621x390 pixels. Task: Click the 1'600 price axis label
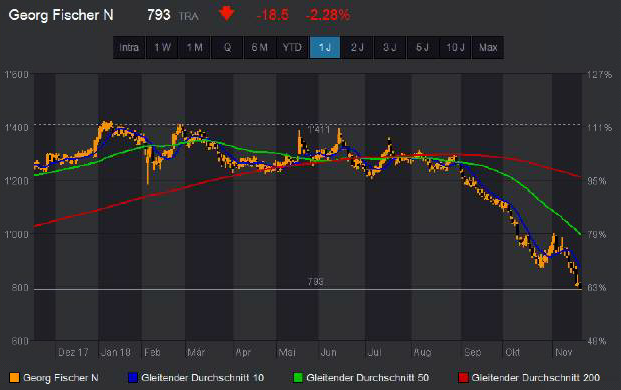(x=17, y=74)
